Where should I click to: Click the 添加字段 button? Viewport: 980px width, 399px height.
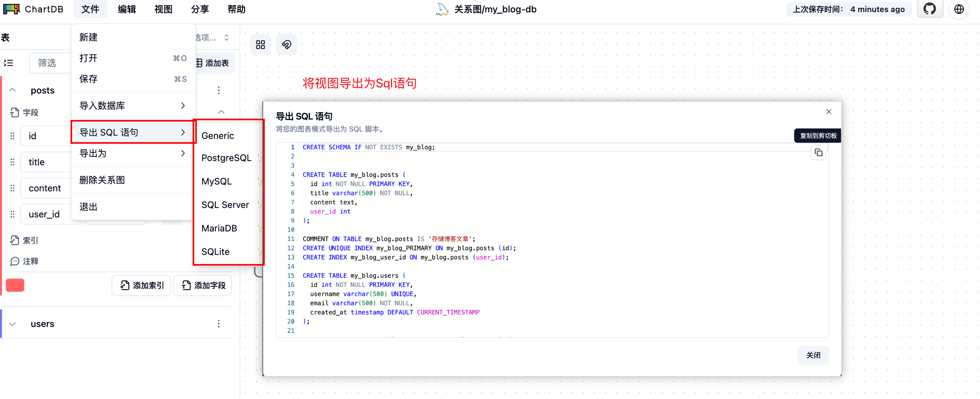click(x=203, y=285)
